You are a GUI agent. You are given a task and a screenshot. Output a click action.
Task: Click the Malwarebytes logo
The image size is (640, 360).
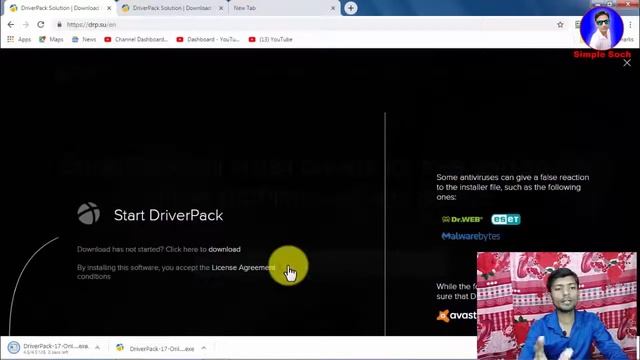[471, 236]
